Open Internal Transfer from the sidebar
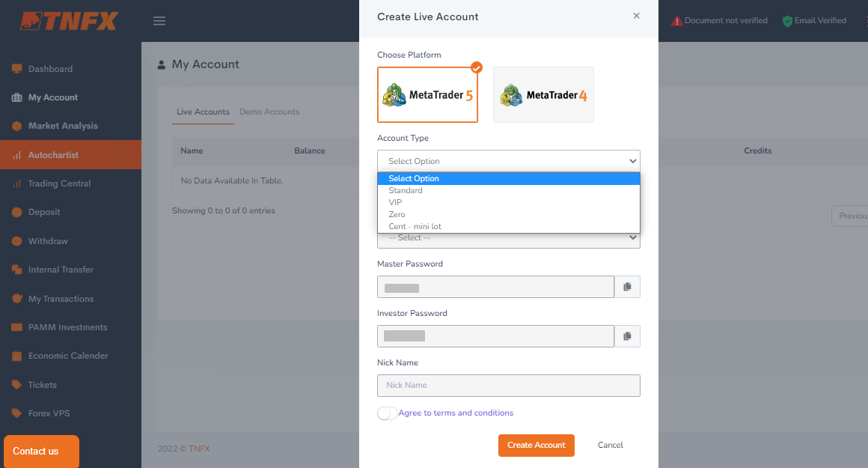 click(x=61, y=270)
